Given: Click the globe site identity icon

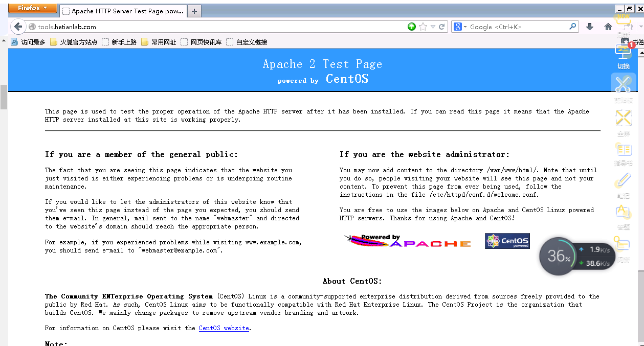Looking at the screenshot, I should [x=32, y=27].
